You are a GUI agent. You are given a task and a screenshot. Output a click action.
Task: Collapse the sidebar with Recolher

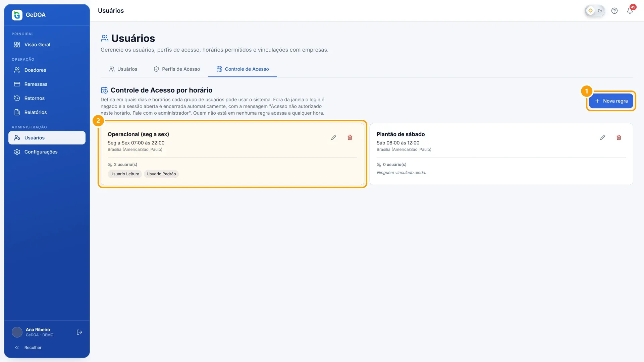(47, 348)
